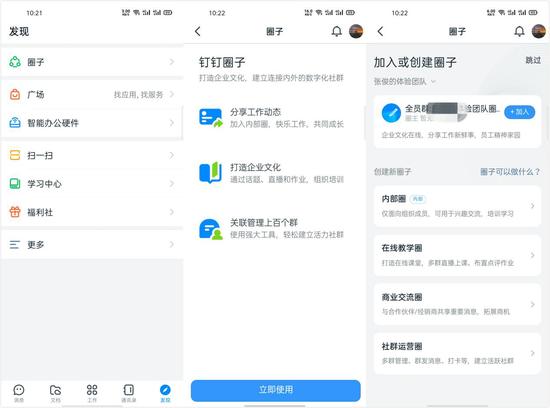Click the 立即使用 button

click(276, 390)
